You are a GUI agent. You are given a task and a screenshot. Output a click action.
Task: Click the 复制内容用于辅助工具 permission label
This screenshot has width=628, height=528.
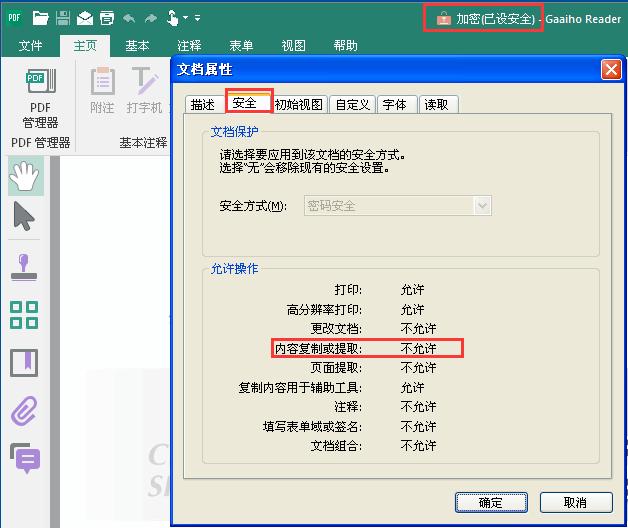(x=300, y=387)
